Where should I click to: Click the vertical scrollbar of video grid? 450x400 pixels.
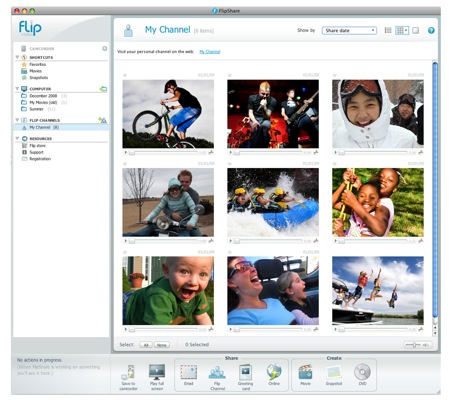point(435,190)
